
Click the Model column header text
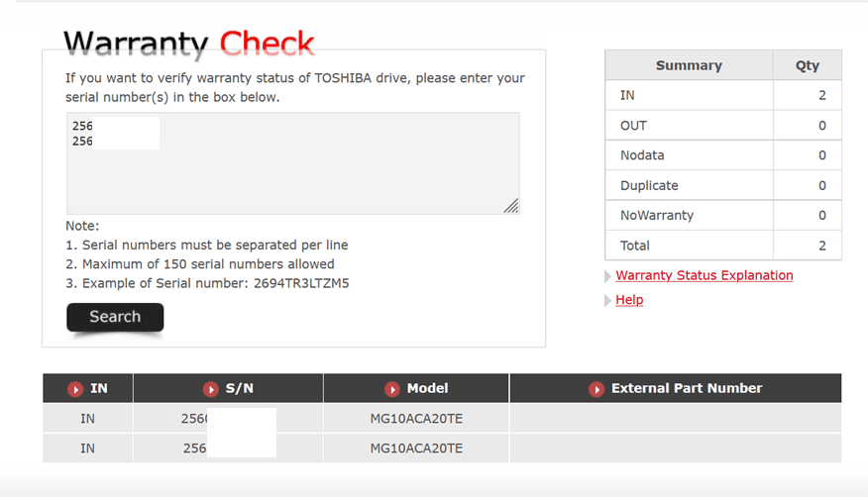point(427,388)
